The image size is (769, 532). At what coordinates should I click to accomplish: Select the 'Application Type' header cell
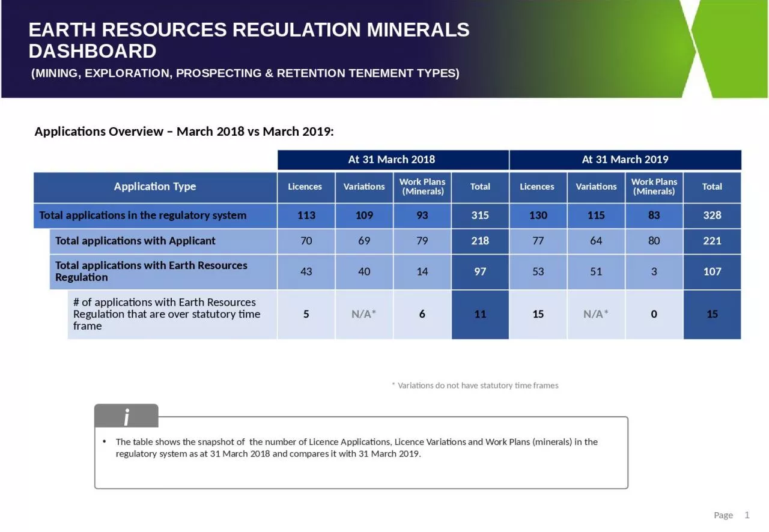[155, 187]
